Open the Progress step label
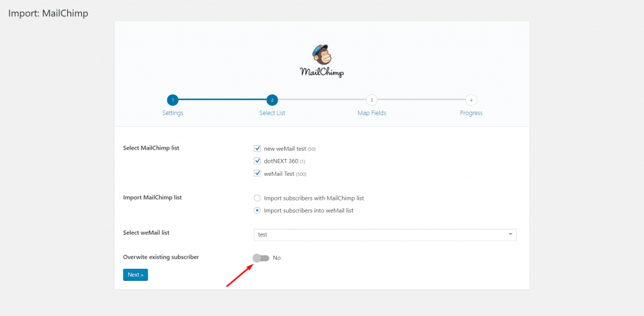644x316 pixels. click(471, 113)
